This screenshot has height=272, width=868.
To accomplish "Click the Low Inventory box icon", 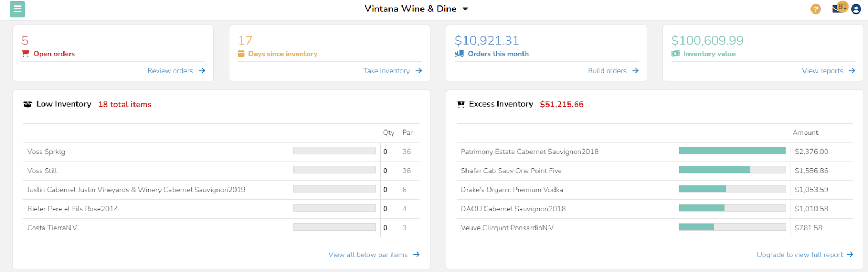I will pos(28,105).
